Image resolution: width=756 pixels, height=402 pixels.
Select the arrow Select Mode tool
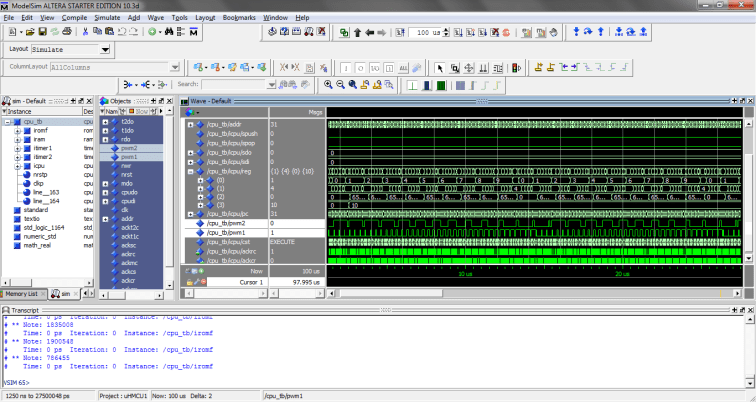click(x=440, y=67)
